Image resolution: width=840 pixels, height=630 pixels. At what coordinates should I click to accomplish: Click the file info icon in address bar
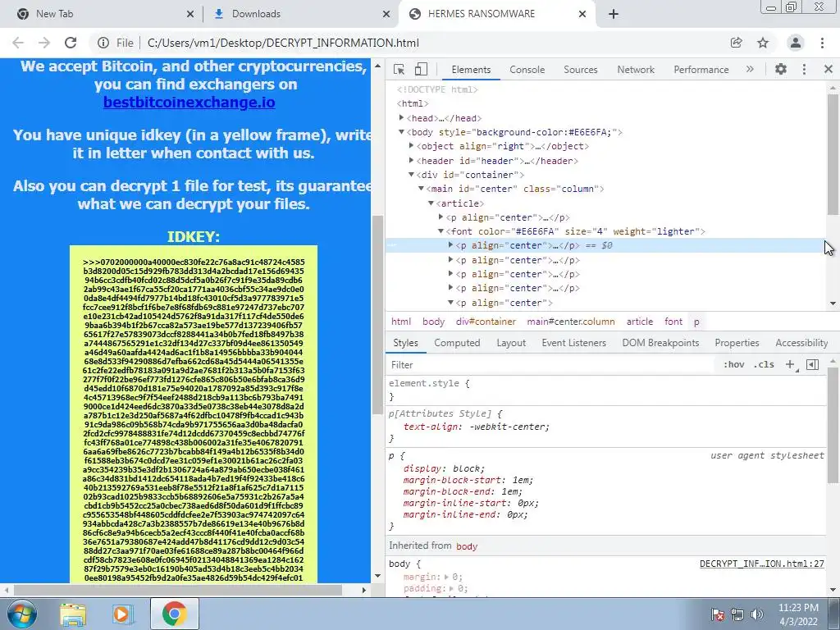click(x=103, y=43)
